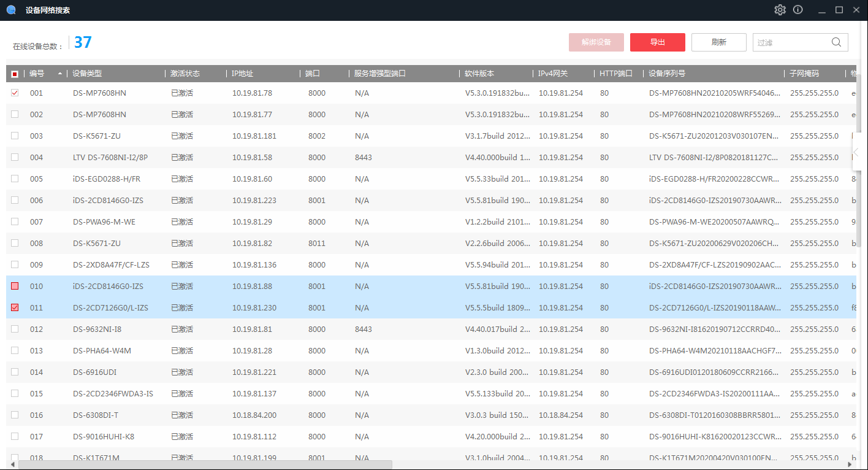Viewport: 868px width, 470px height.
Task: Minimize the window from the title bar
Action: 822,10
